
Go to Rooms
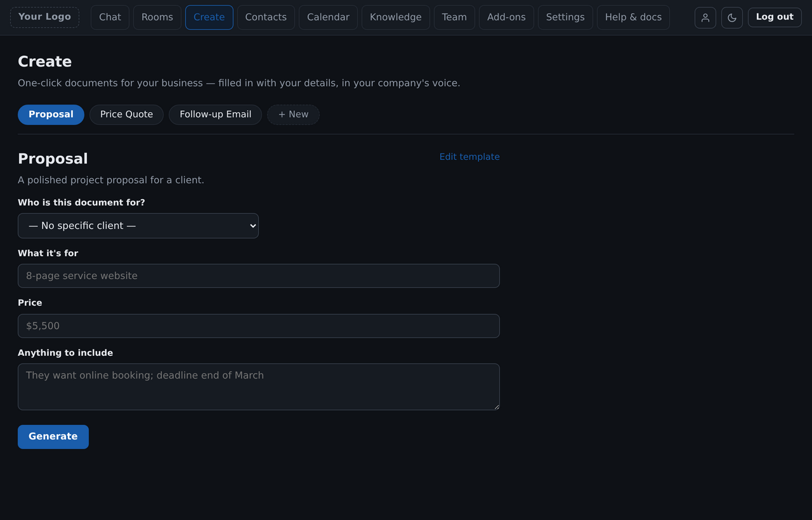(x=157, y=17)
